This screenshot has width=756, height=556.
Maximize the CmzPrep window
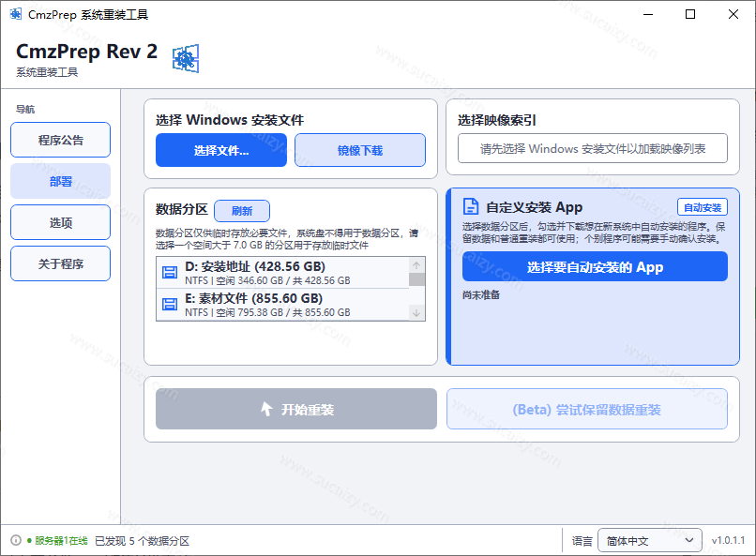tap(690, 14)
